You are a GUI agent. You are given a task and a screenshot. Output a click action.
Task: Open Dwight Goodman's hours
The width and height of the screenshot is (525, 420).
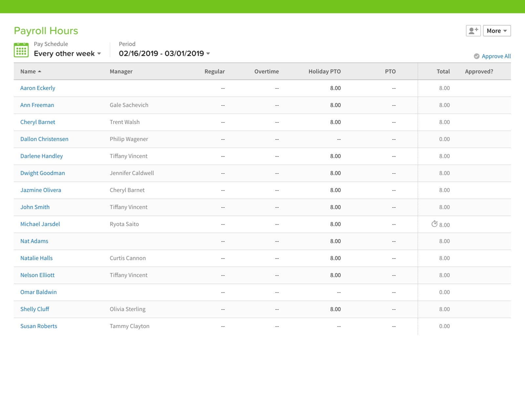pos(43,173)
